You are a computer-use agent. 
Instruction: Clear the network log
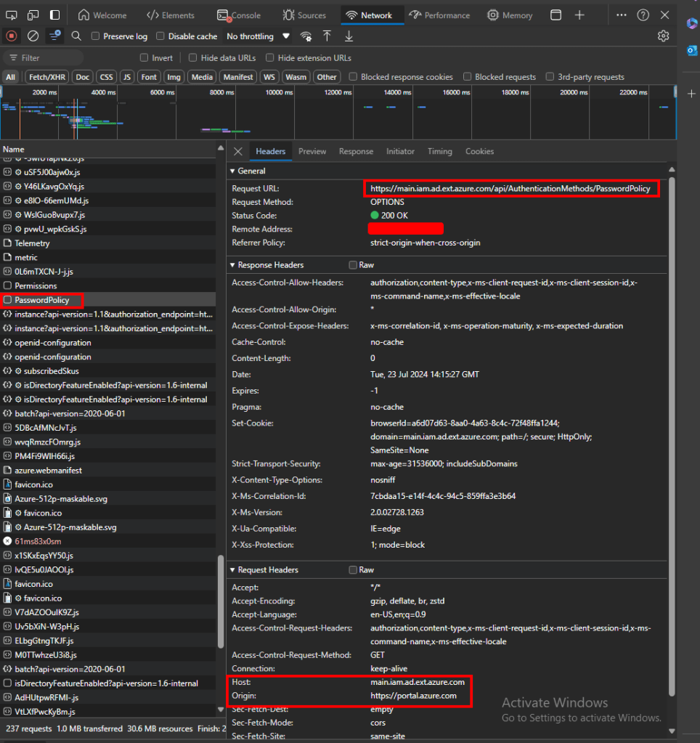click(x=33, y=36)
